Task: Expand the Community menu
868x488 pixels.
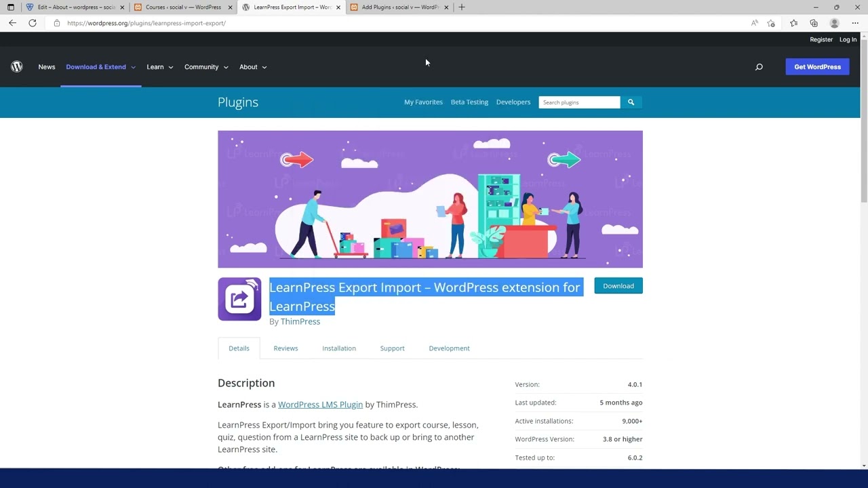Action: tap(206, 66)
